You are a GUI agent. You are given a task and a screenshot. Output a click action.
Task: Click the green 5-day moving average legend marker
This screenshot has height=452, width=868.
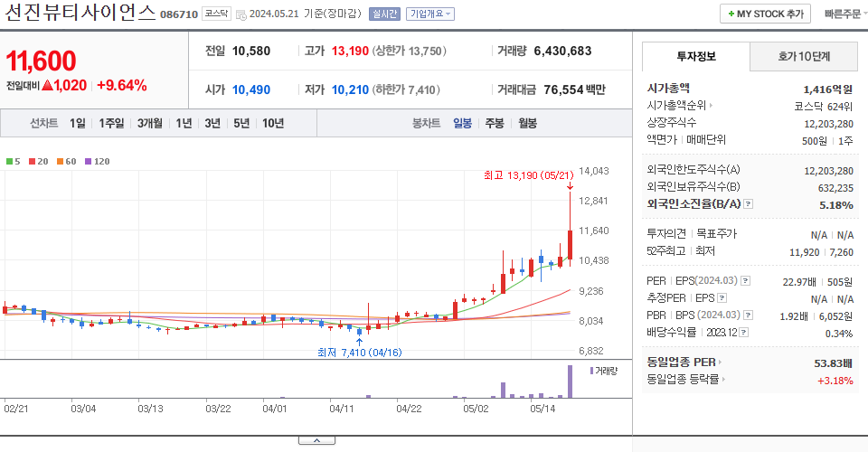click(x=9, y=162)
